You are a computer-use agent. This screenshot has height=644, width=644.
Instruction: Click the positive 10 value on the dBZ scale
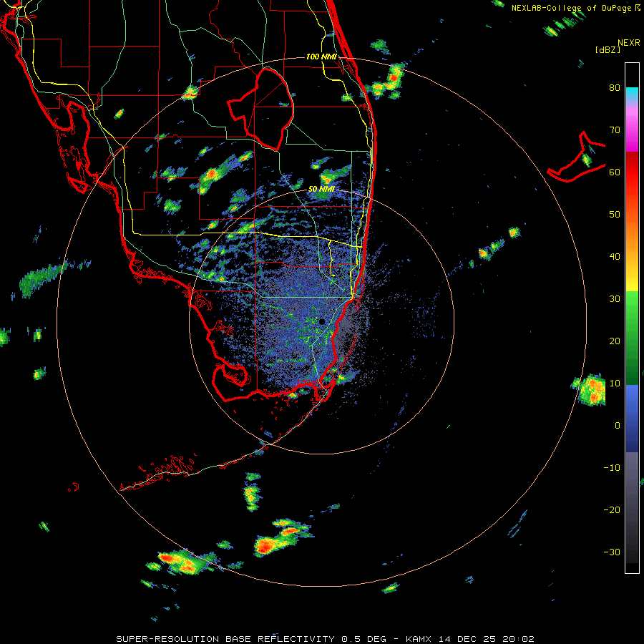(615, 384)
